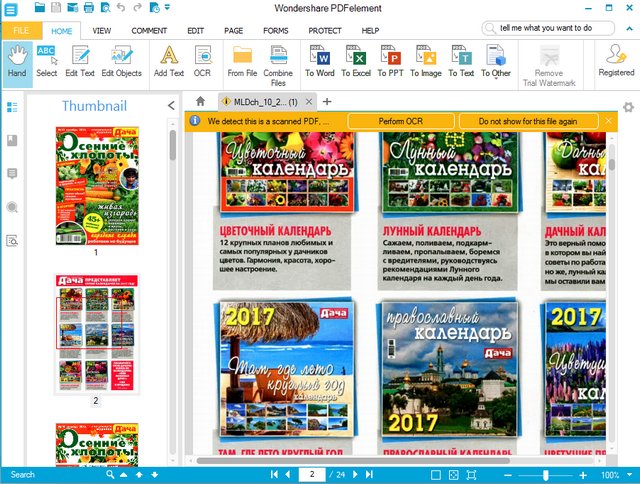Click the zoom slider in the status bar
This screenshot has width=640, height=484.
tap(546, 474)
